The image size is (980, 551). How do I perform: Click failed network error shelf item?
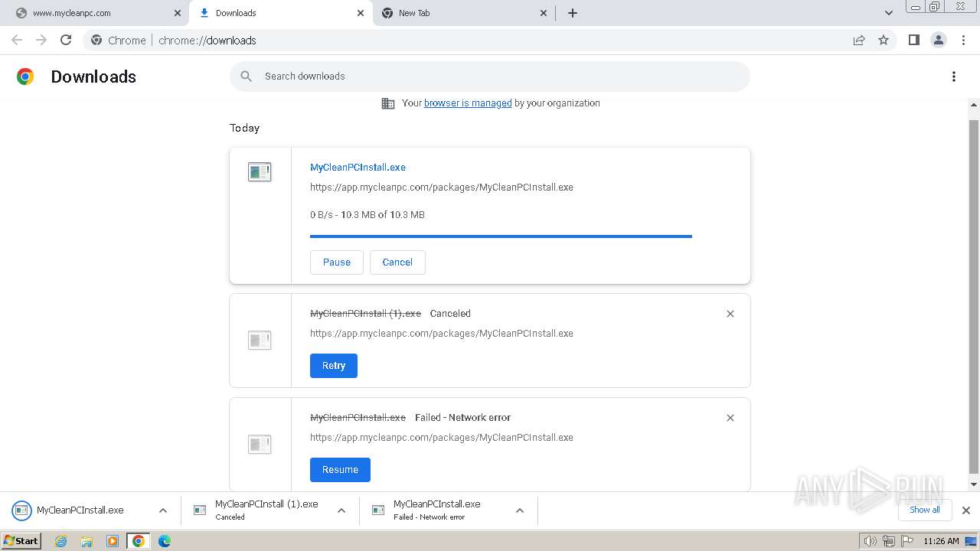439,510
